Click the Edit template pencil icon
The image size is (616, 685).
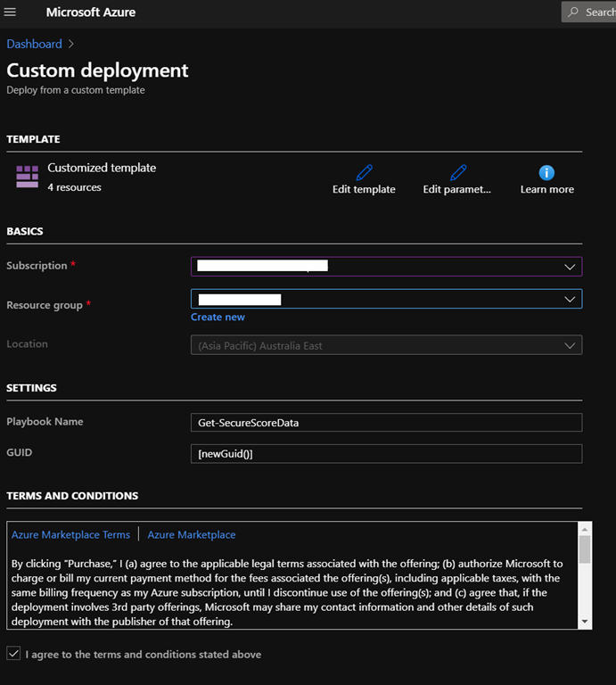coord(364,172)
